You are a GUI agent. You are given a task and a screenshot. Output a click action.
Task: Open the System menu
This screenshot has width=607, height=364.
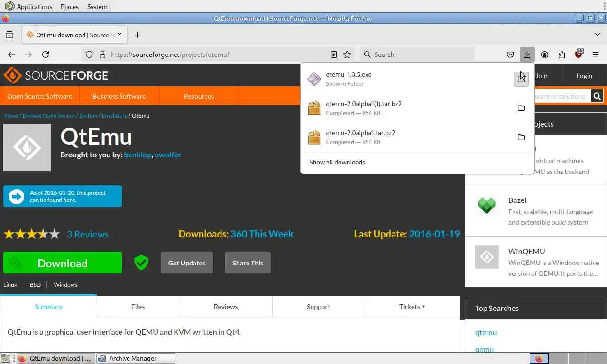pos(97,7)
